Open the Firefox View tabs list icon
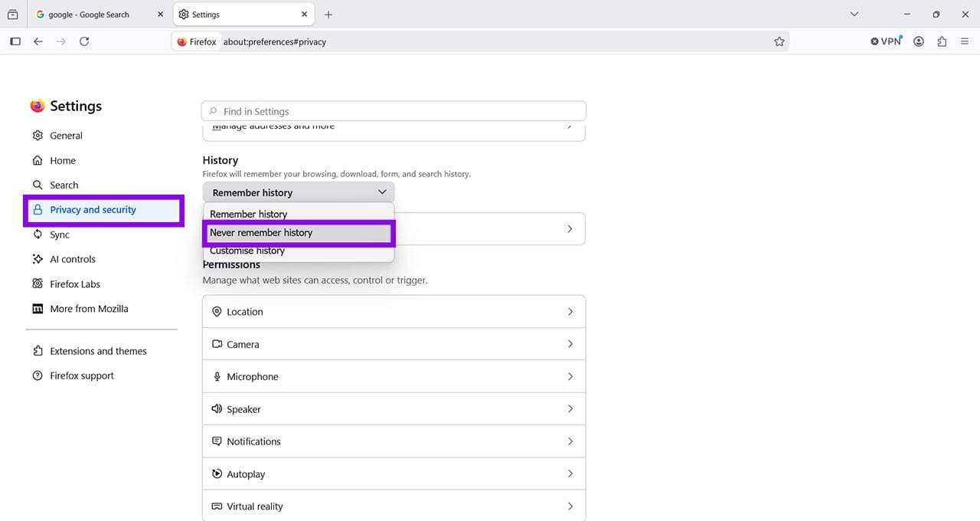 (x=12, y=15)
